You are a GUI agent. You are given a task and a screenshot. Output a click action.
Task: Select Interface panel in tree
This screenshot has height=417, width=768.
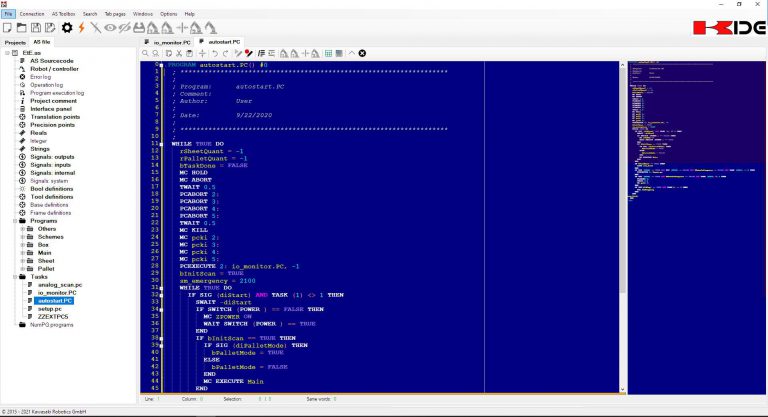(x=51, y=109)
